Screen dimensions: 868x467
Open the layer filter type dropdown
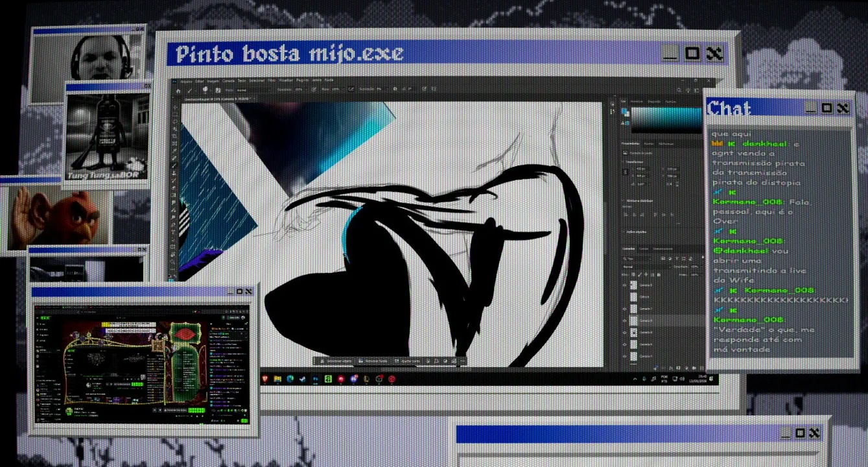pyautogui.click(x=637, y=257)
